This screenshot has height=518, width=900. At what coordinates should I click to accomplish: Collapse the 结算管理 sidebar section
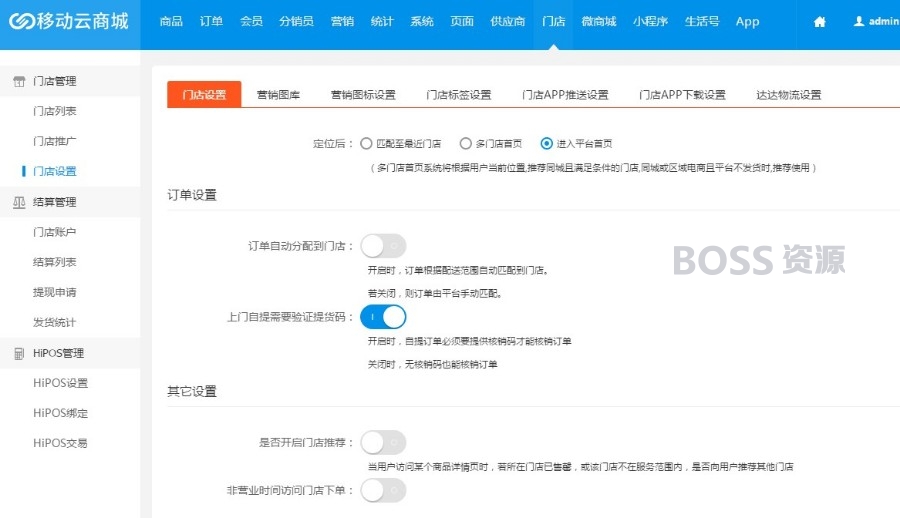pos(70,202)
